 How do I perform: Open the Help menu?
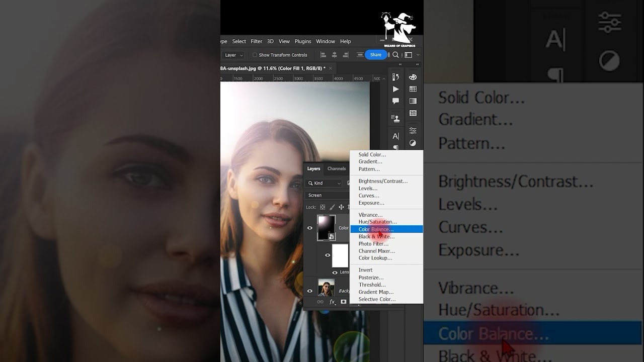(345, 41)
